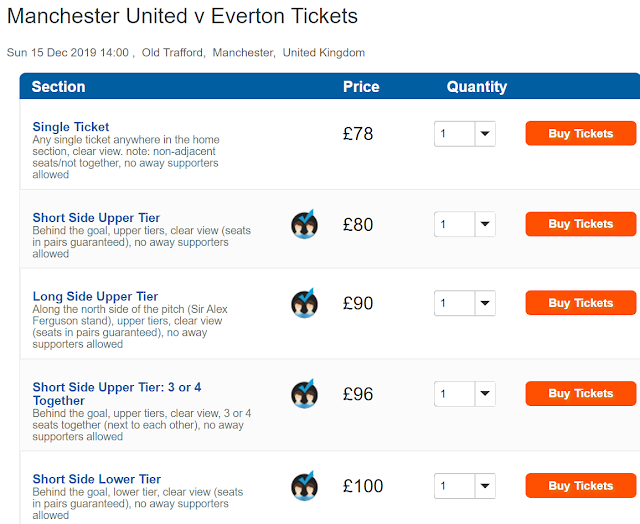Buy Tickets for Long Side Upper Tier at £90
640x524 pixels.
point(580,303)
